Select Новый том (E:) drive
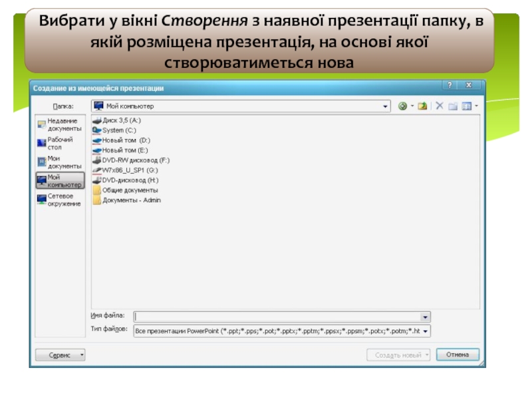This screenshot has height=399, width=532. click(x=120, y=150)
